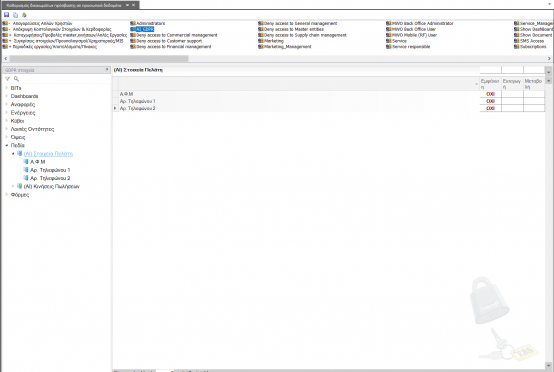
Task: Click the icon beside Deny access to Commercial management
Action: [x=133, y=35]
